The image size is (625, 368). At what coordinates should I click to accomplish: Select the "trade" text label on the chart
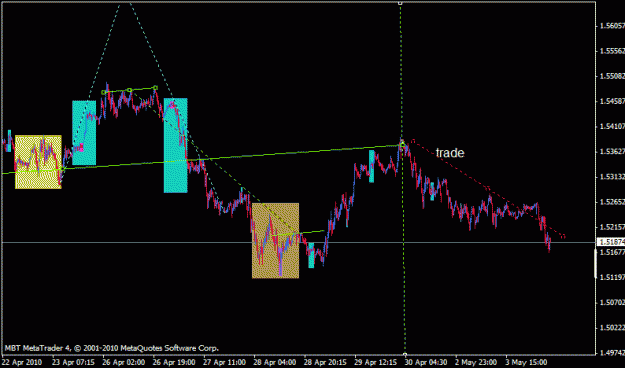[450, 153]
